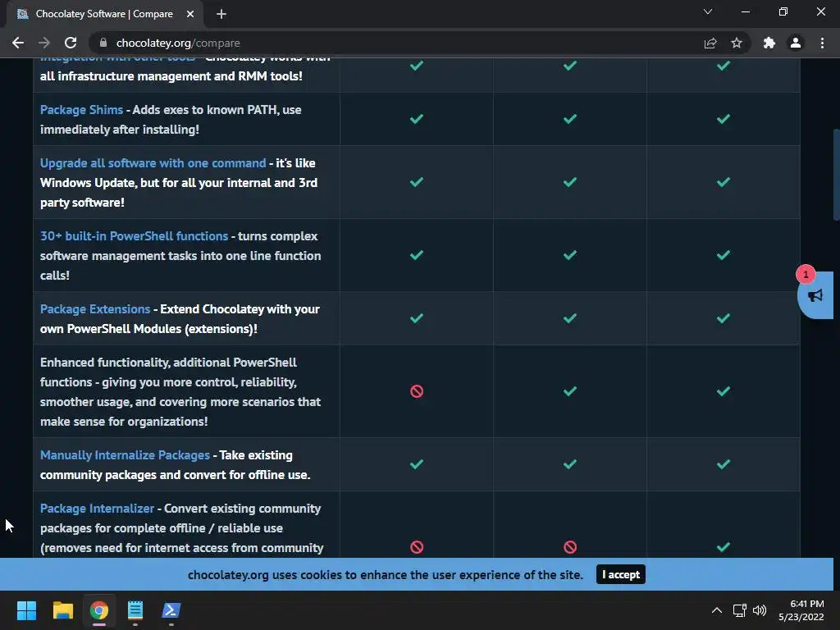Open the Chrome profile menu

(x=796, y=43)
